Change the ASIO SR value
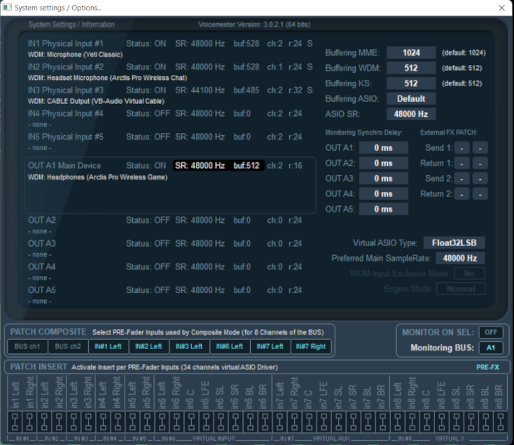This screenshot has height=445, width=514. [411, 114]
